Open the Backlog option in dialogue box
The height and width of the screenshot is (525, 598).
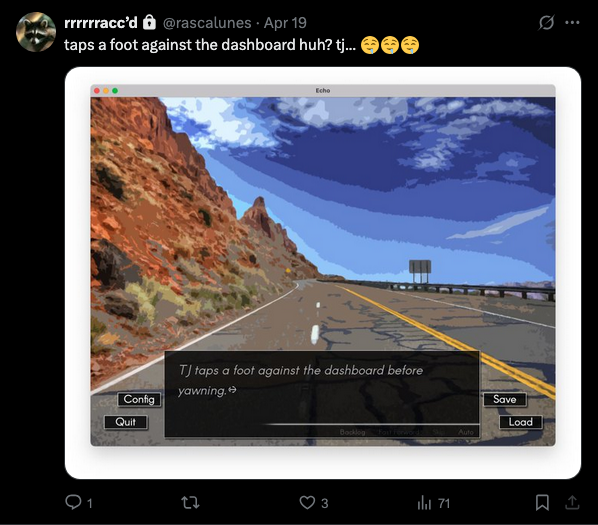[x=352, y=432]
